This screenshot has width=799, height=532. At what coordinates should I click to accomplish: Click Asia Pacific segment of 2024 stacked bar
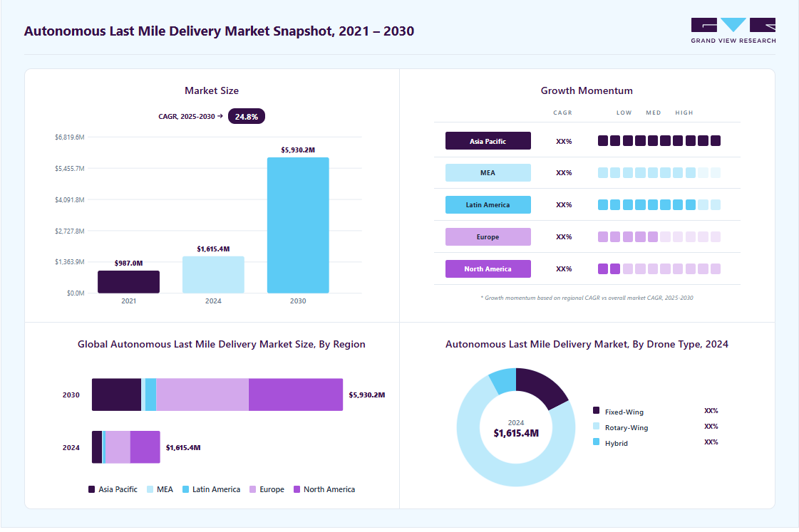(x=97, y=447)
